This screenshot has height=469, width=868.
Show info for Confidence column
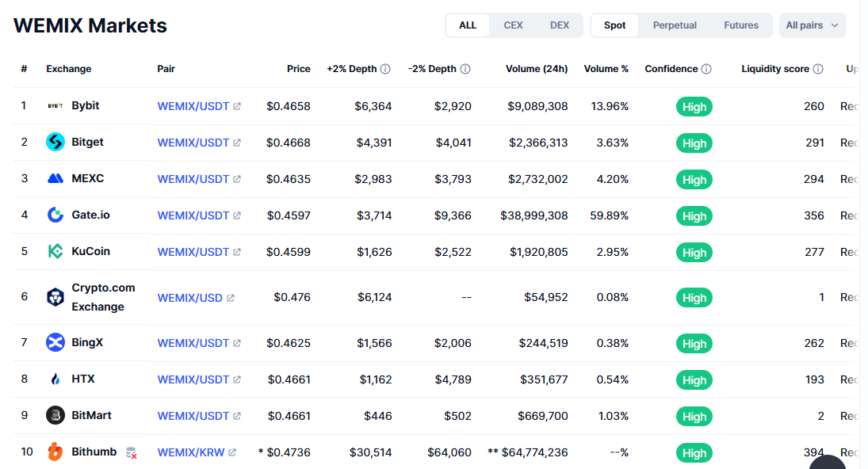point(706,69)
